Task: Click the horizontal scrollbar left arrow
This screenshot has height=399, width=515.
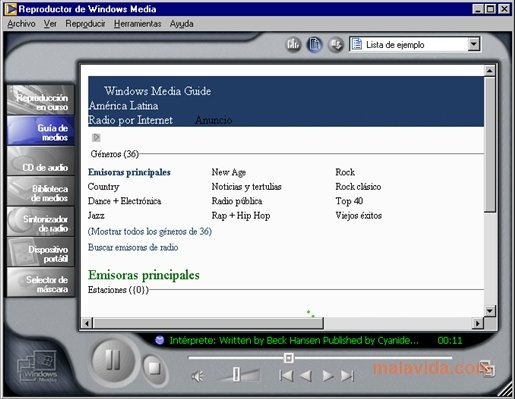Action: tap(87, 323)
